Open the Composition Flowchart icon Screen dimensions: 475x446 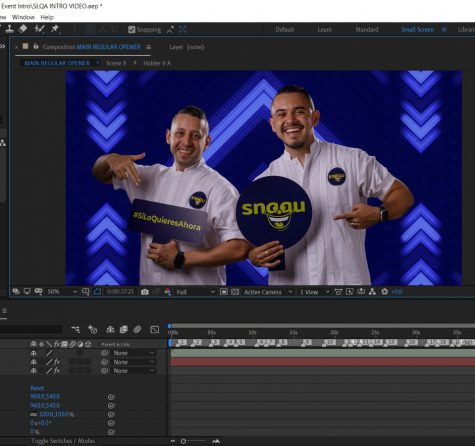tap(372, 292)
